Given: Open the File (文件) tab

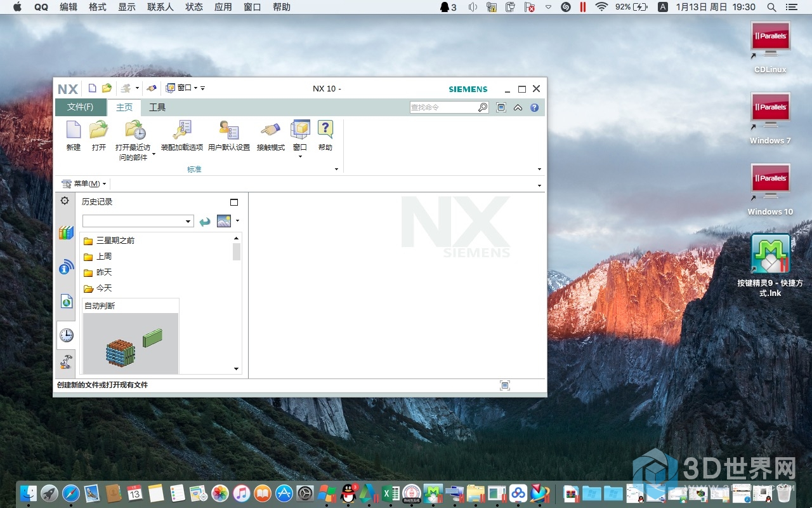Looking at the screenshot, I should (81, 107).
